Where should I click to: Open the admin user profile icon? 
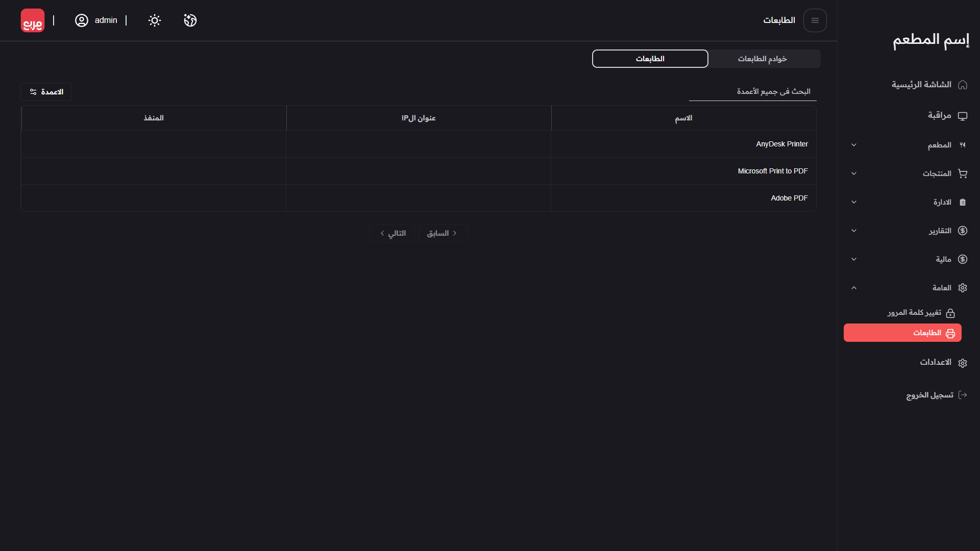(82, 20)
